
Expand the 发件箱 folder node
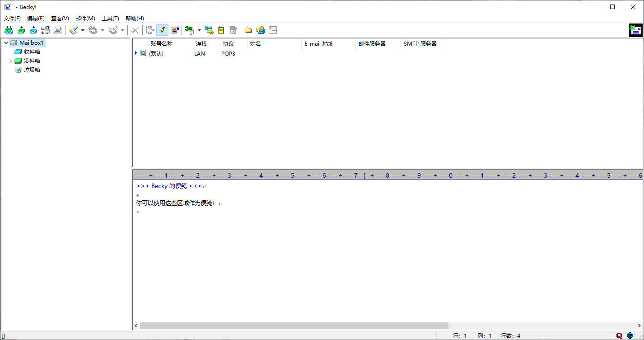10,61
